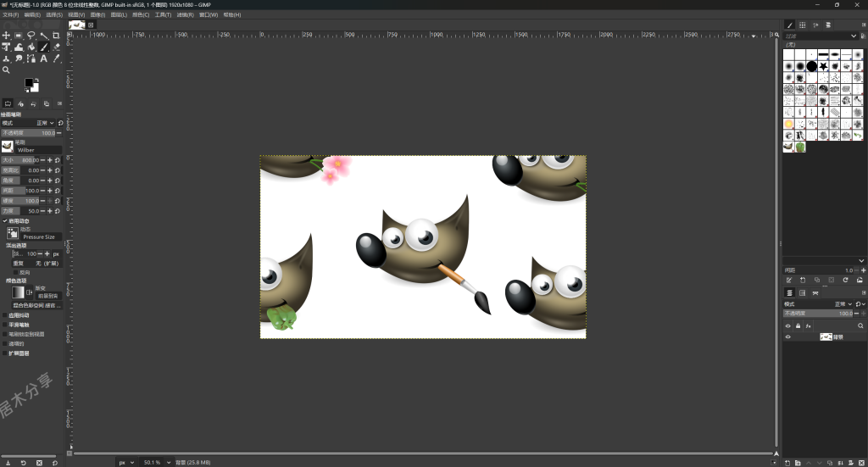
Task: Select the Crop tool
Action: point(56,36)
